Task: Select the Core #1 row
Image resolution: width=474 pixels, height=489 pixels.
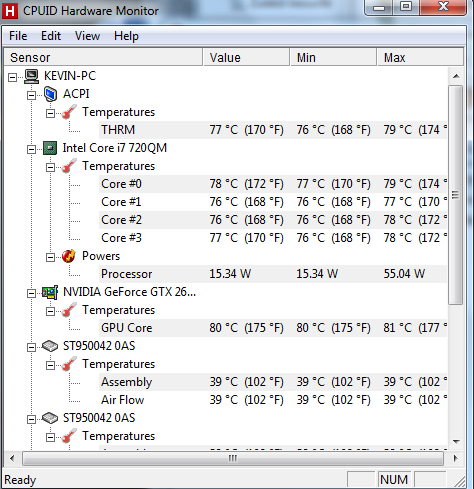Action: (x=273, y=202)
